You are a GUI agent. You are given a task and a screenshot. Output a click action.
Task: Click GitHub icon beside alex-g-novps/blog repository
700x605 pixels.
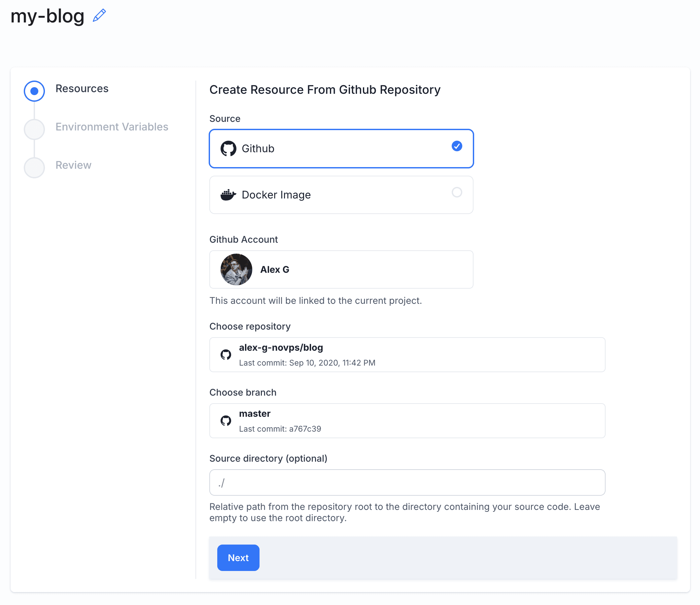pos(226,354)
